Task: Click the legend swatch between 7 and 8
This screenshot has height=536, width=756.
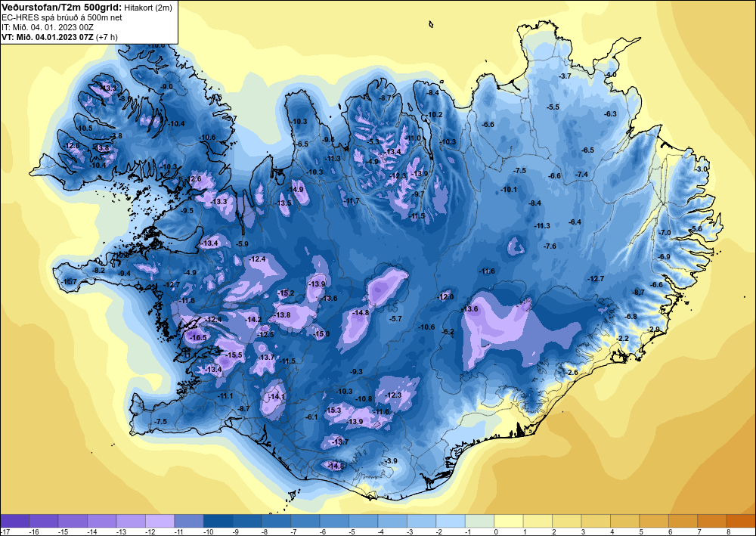Action: click(x=712, y=521)
